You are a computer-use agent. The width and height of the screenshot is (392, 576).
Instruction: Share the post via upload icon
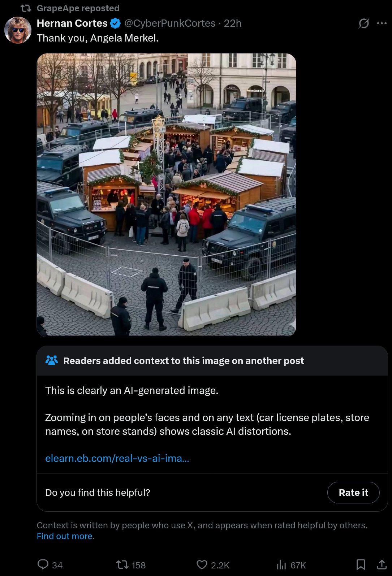tap(382, 564)
